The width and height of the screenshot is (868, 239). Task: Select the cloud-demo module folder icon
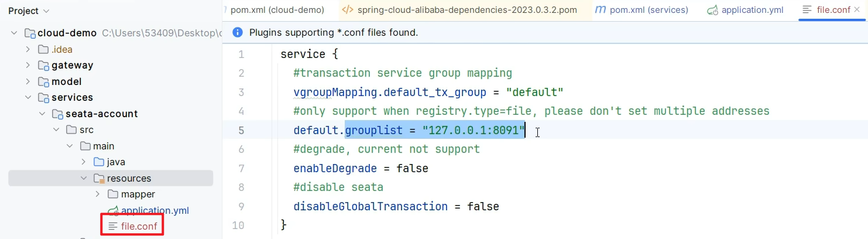(x=30, y=33)
